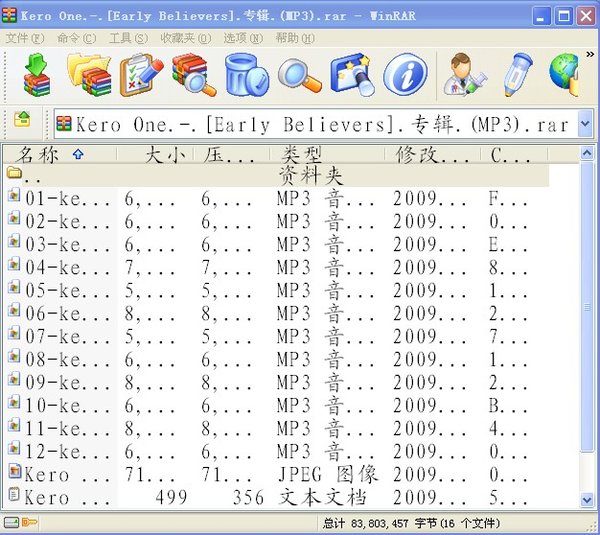Select the 11-ke... MP3 file
Screen dimensions: 600x535
(x=277, y=428)
